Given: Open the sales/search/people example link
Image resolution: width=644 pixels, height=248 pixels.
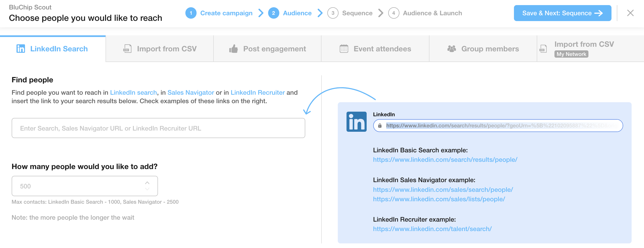Looking at the screenshot, I should coord(443,190).
